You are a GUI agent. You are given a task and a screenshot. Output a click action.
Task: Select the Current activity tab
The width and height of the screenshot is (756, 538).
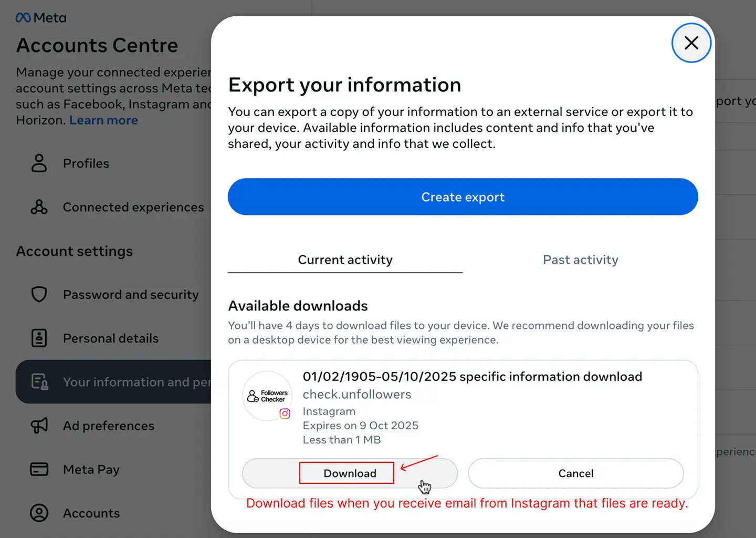pyautogui.click(x=345, y=260)
